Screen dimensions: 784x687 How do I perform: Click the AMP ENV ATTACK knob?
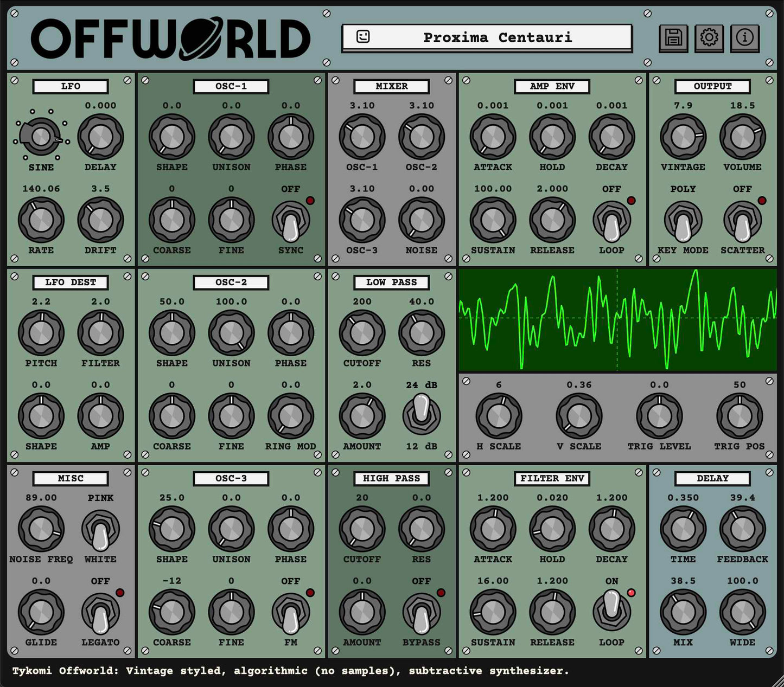point(493,137)
